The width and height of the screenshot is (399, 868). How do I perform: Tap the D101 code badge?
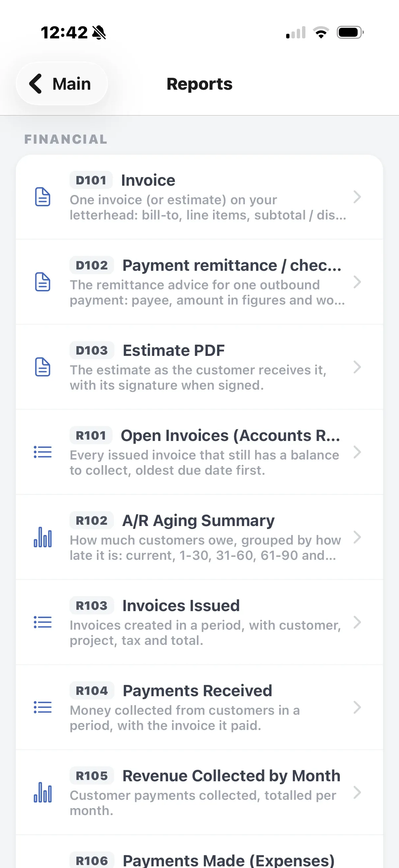91,180
